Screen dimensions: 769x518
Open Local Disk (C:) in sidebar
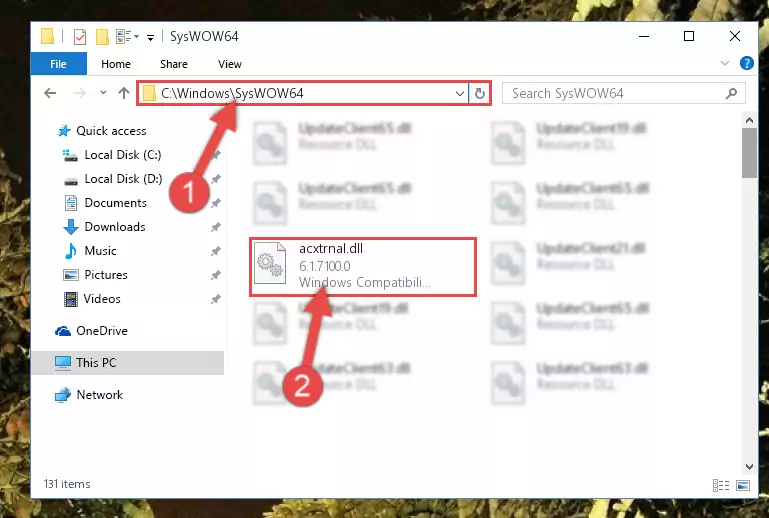click(123, 155)
